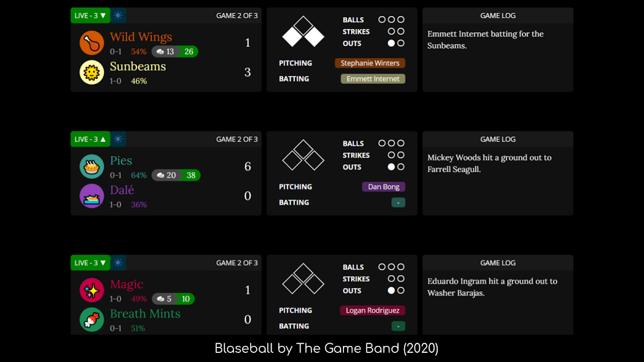644x362 pixels.
Task: Open the Game Log header for Sunbeams game
Action: [498, 16]
